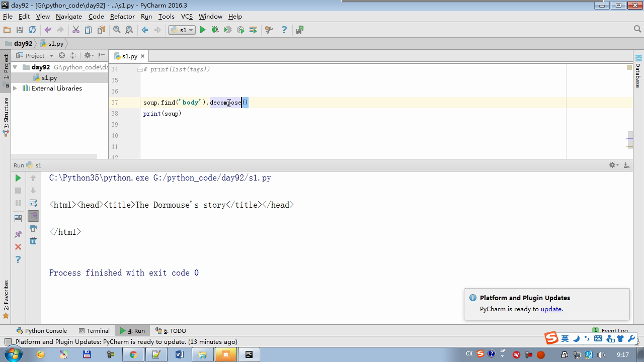Toggle soft wraps in the console
This screenshot has height=362, width=644.
(x=33, y=203)
